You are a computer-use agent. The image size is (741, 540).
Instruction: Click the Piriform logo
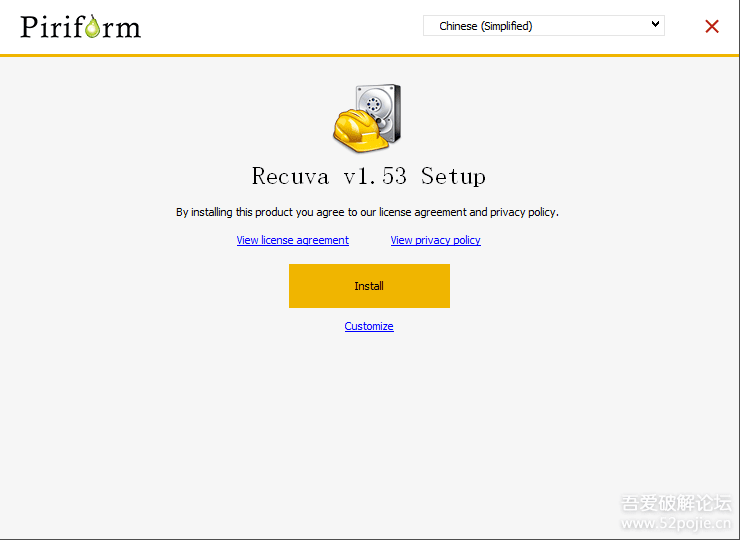(x=80, y=26)
